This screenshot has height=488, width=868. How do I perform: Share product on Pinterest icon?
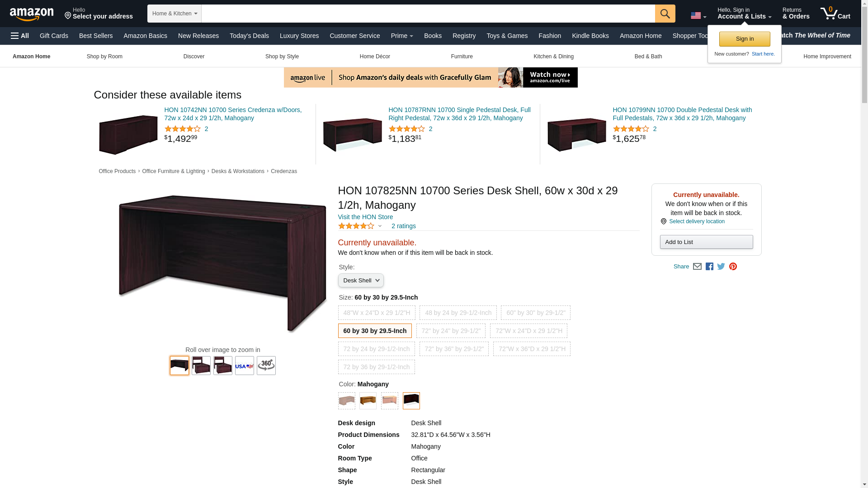(x=733, y=267)
